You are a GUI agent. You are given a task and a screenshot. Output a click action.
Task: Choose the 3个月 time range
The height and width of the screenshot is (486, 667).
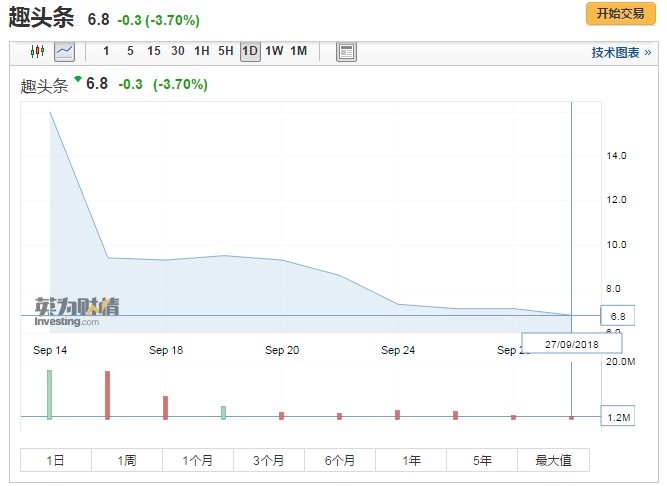coord(269,460)
